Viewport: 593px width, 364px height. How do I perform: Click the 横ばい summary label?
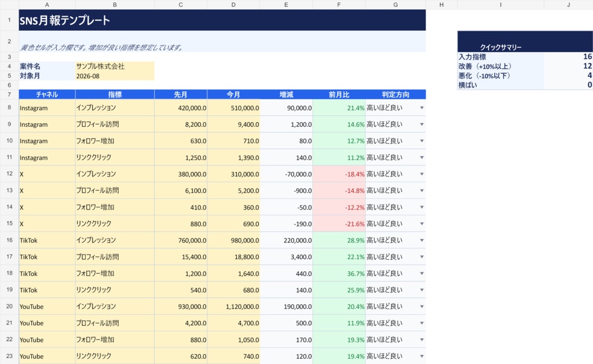point(501,85)
